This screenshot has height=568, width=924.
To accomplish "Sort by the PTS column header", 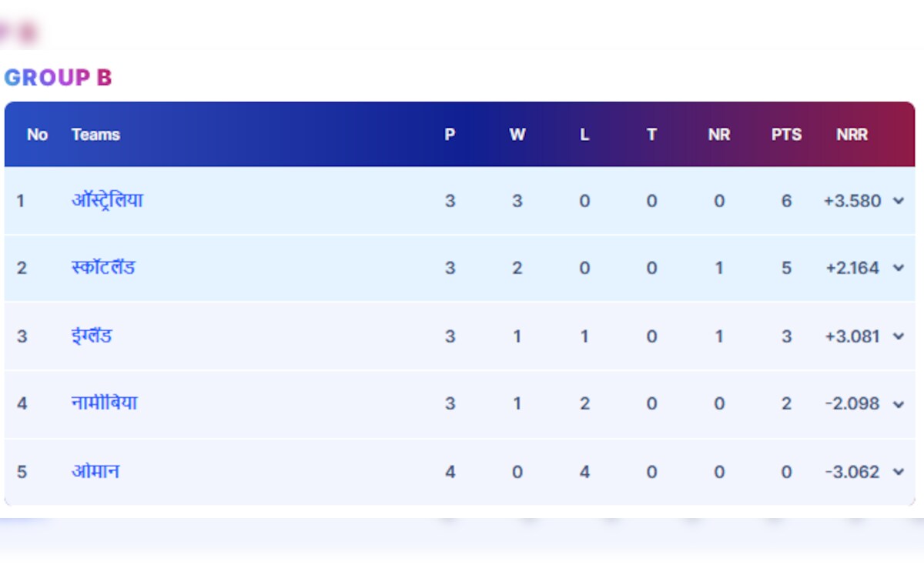I will click(x=786, y=135).
